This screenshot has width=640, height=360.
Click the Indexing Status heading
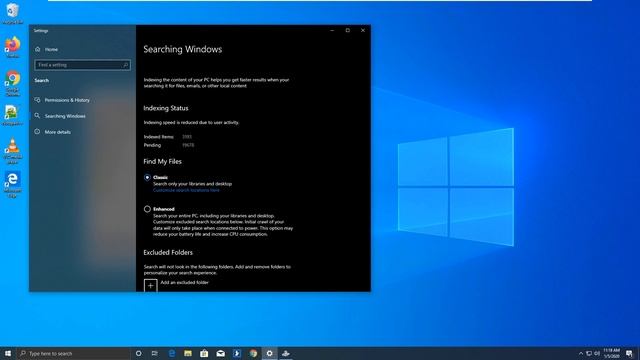point(166,108)
